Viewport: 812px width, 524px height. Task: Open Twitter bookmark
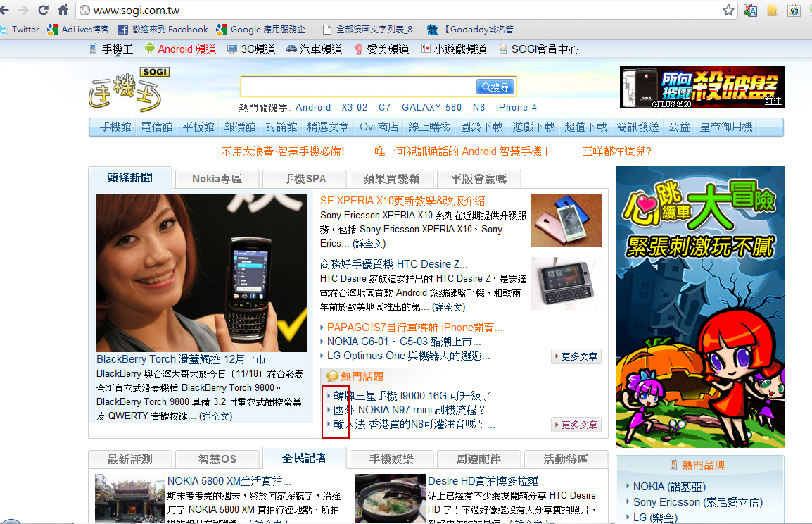[20, 30]
